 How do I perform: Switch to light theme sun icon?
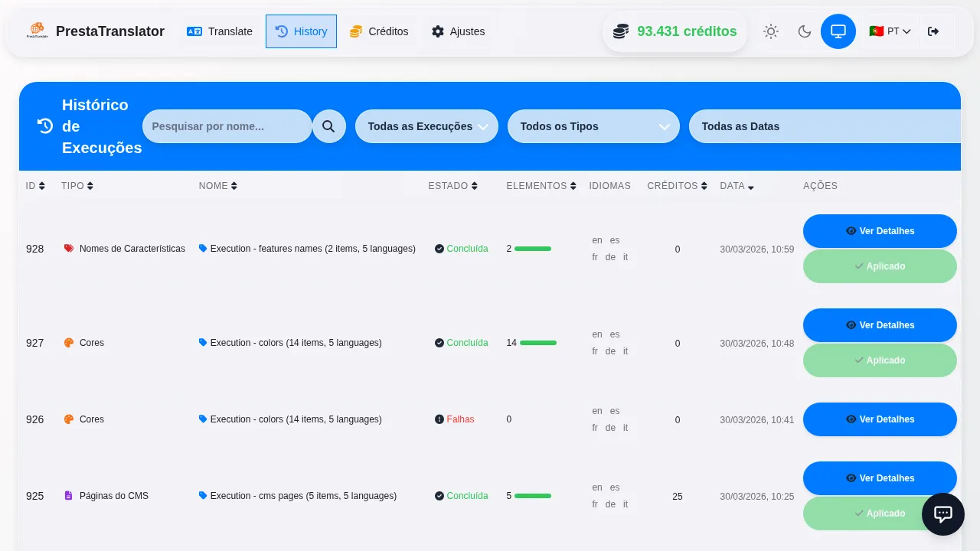tap(771, 31)
